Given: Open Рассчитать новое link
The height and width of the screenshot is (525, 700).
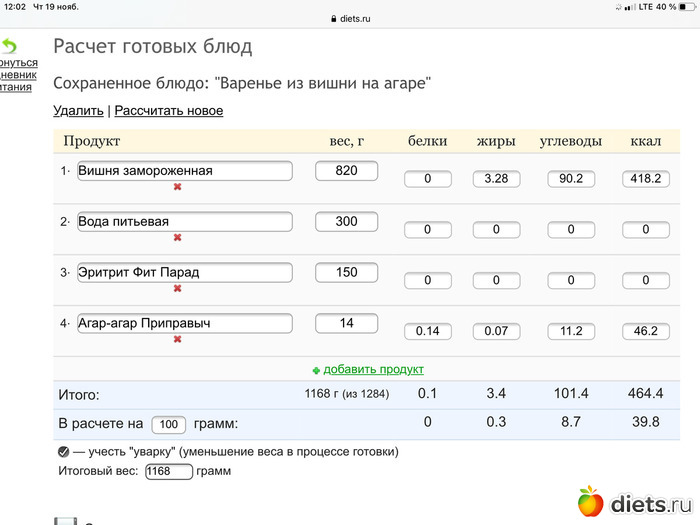Looking at the screenshot, I should tap(168, 111).
